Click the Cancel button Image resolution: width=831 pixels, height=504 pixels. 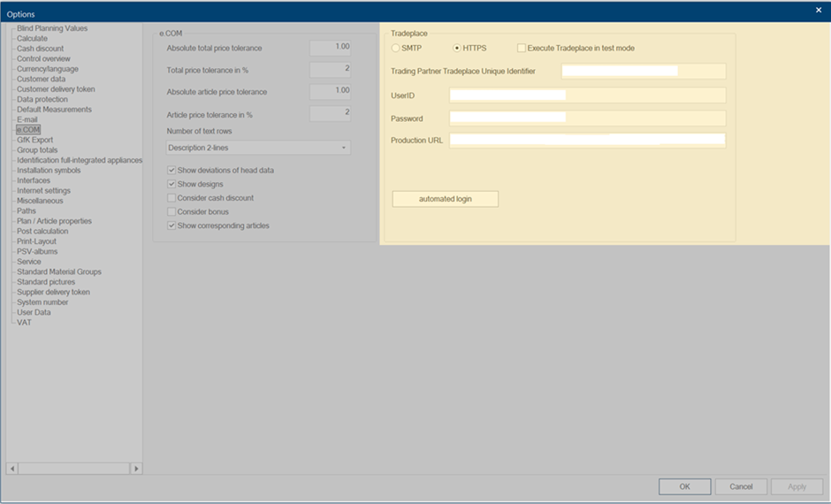pos(741,486)
